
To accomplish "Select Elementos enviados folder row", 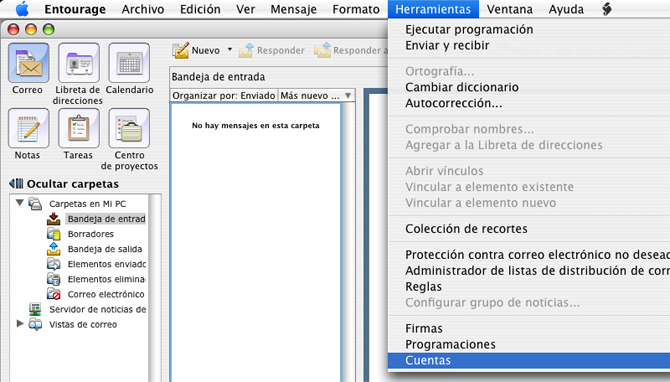I will click(79, 264).
